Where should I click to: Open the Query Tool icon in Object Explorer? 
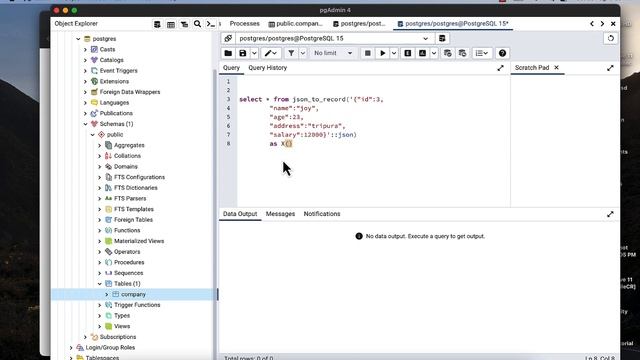(157, 24)
